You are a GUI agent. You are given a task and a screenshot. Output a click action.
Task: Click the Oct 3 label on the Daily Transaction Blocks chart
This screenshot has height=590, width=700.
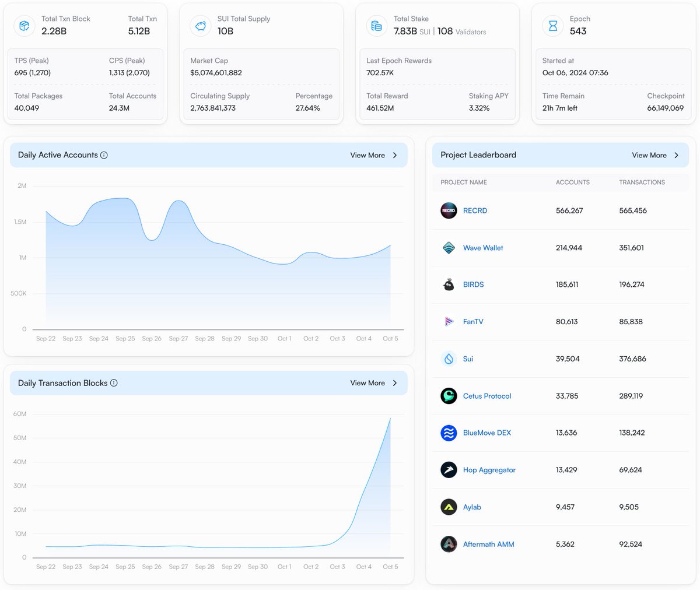(x=337, y=567)
